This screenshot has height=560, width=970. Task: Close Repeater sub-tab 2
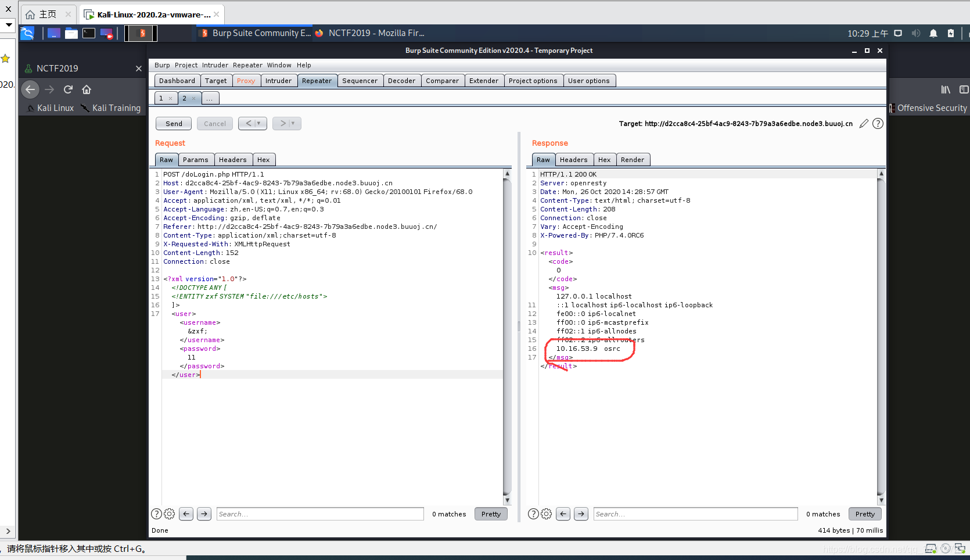click(x=193, y=99)
